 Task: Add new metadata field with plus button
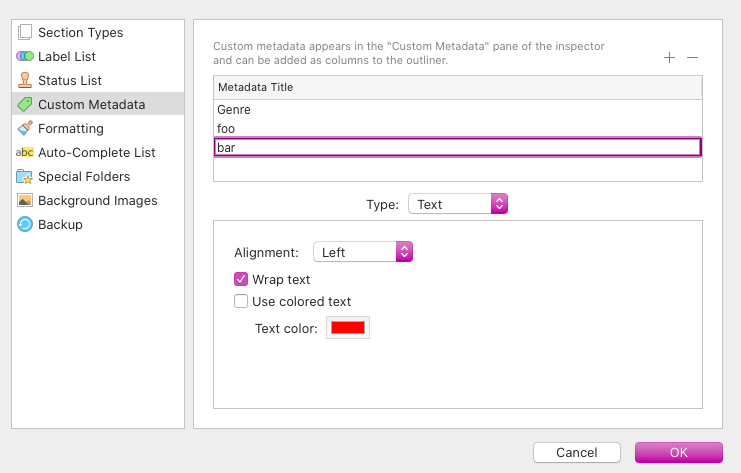click(x=669, y=58)
